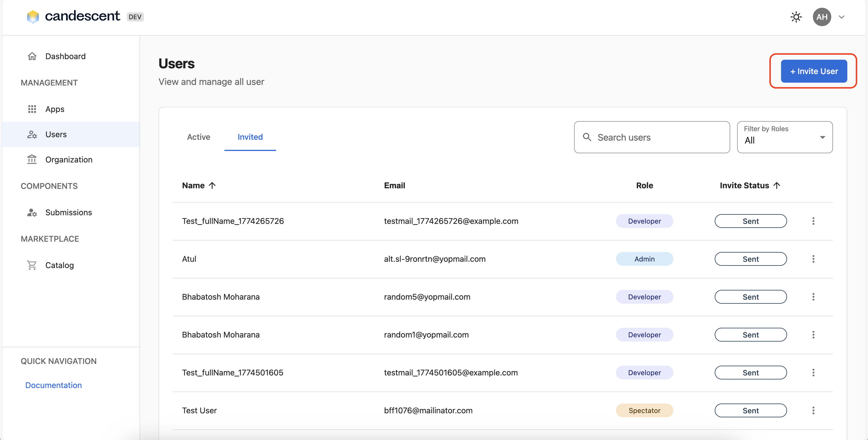Open the actions menu for Atul row
This screenshot has width=868, height=440.
point(813,259)
